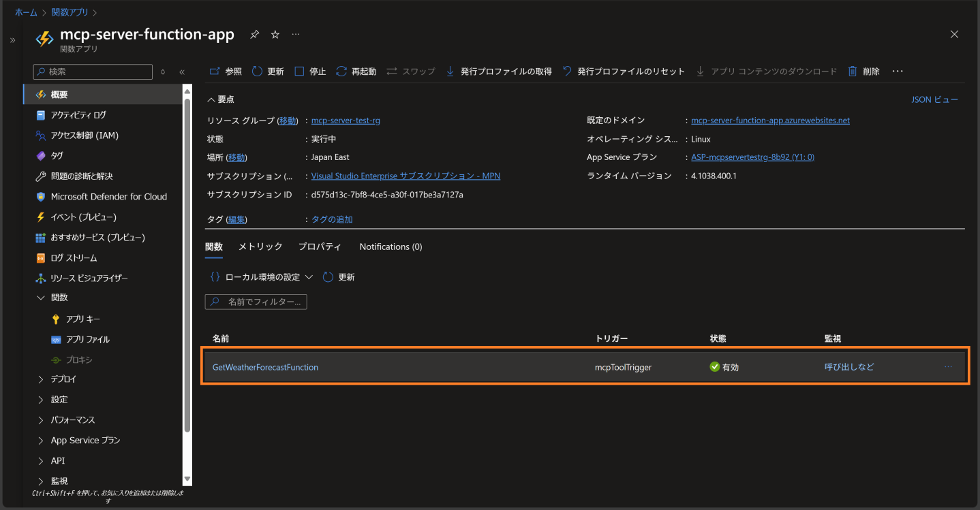Viewport: 980px width, 510px height.
Task: Restart the app using 再起動
Action: pos(356,71)
